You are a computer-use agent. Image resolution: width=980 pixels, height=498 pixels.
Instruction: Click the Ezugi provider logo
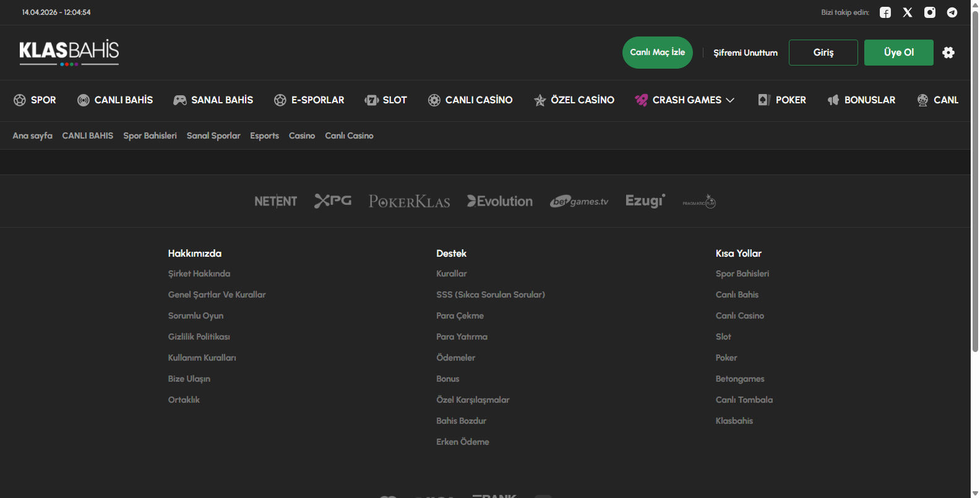coord(645,201)
